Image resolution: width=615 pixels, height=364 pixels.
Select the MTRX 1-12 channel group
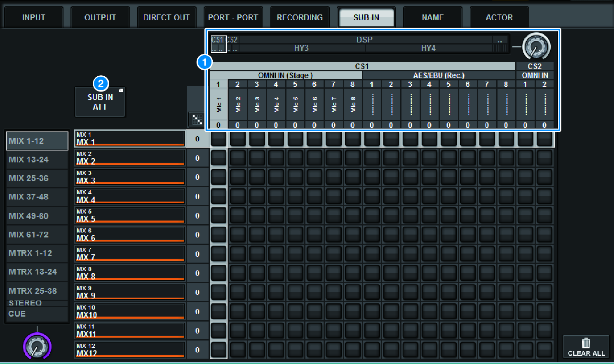coord(37,253)
